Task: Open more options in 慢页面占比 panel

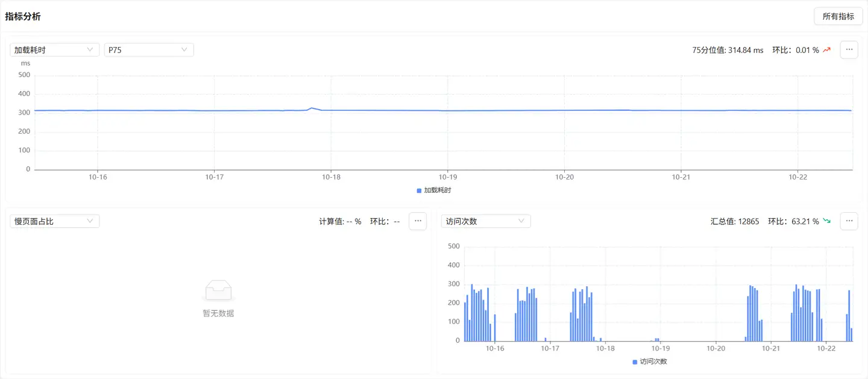Action: point(418,221)
